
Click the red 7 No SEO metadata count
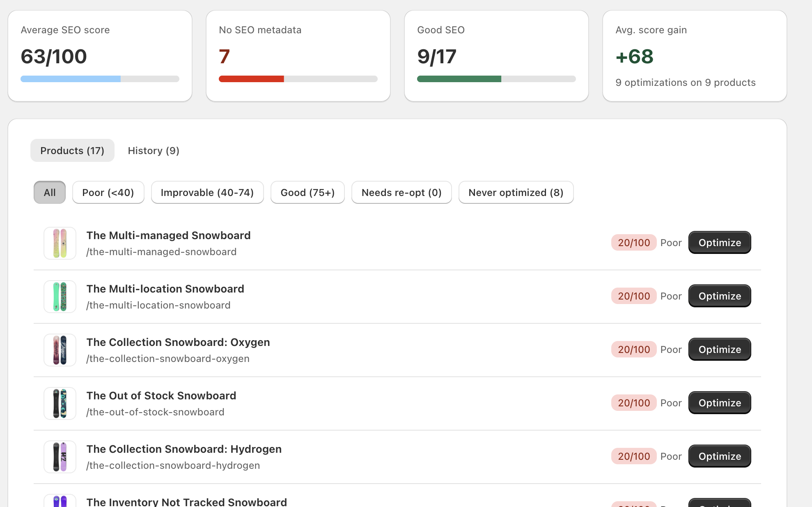point(224,57)
